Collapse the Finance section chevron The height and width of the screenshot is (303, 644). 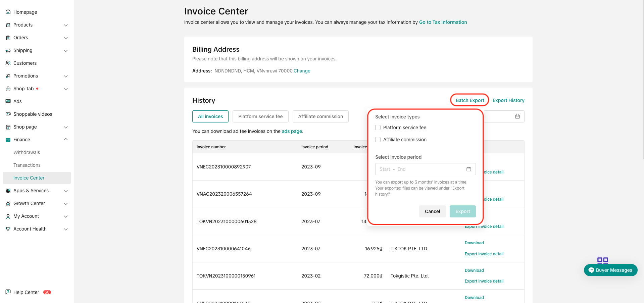point(66,140)
